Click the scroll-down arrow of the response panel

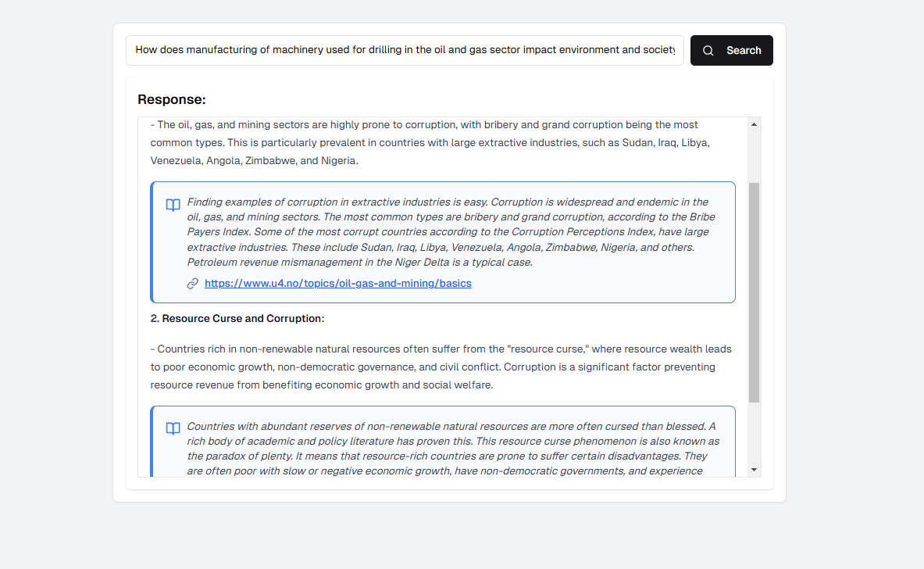[754, 470]
